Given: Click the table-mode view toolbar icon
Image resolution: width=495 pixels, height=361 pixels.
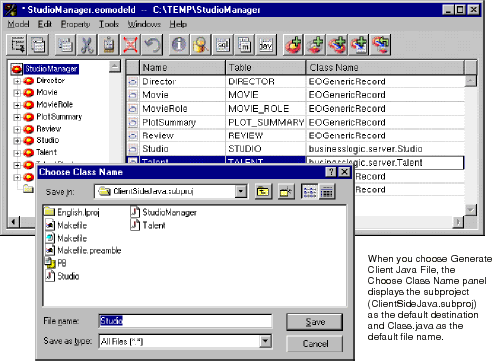Looking at the screenshot, I should pyautogui.click(x=17, y=44).
